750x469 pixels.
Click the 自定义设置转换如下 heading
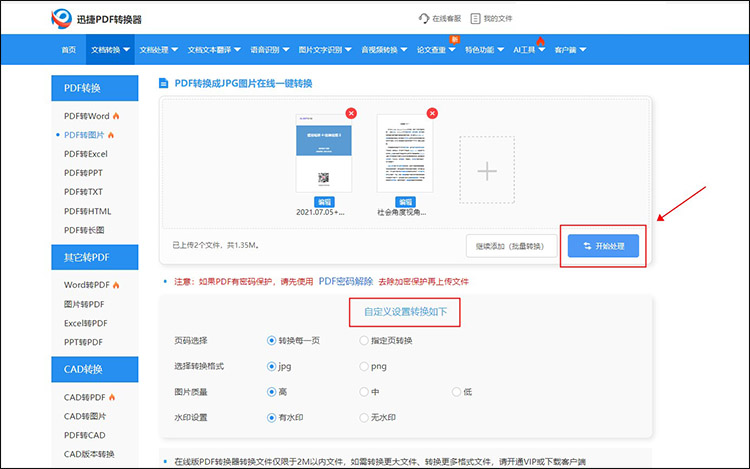405,312
